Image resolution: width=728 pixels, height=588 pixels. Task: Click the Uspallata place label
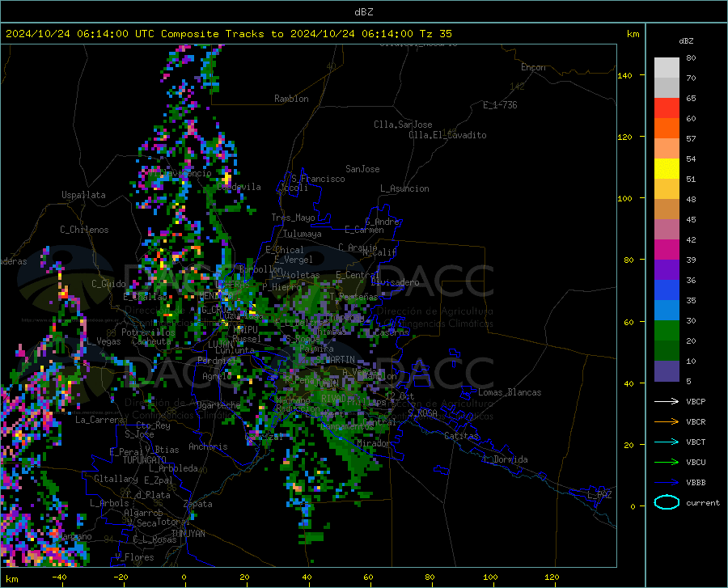[x=83, y=195]
